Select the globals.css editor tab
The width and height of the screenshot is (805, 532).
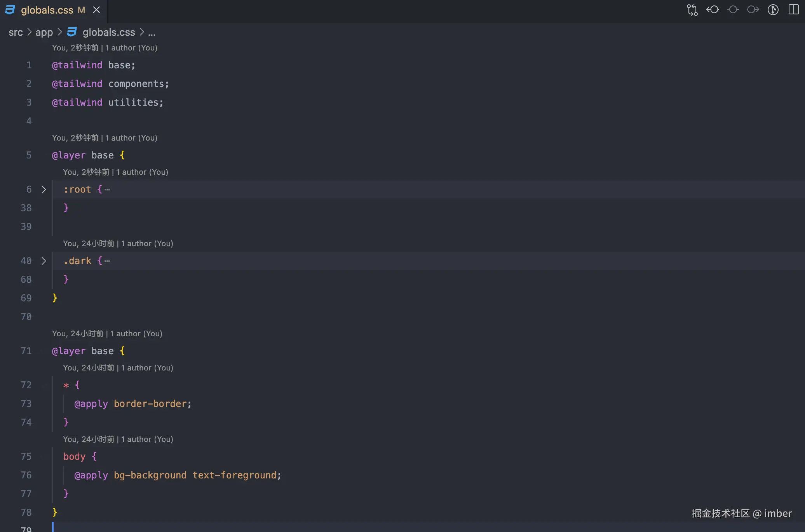47,10
